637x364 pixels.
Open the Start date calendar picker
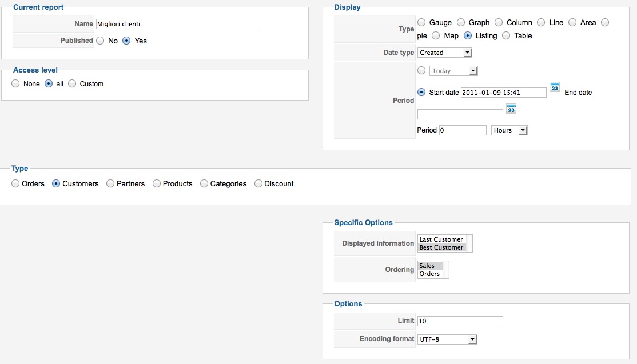tap(555, 87)
